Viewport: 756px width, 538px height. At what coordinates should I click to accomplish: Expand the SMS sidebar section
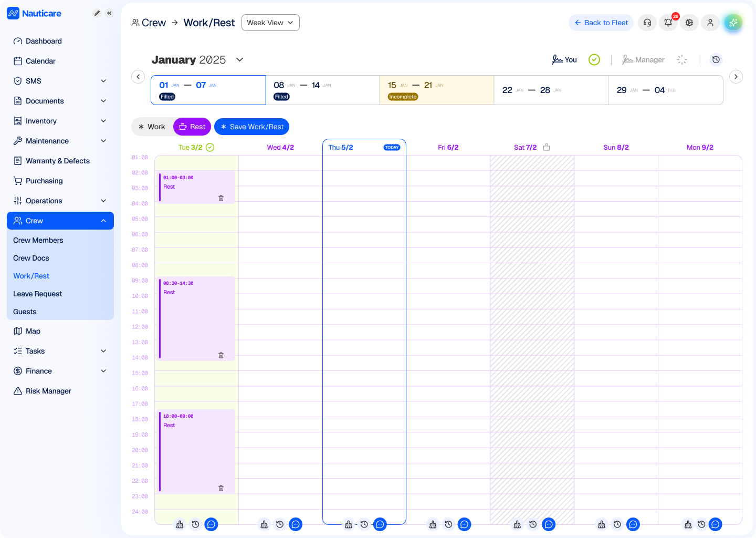pos(60,81)
